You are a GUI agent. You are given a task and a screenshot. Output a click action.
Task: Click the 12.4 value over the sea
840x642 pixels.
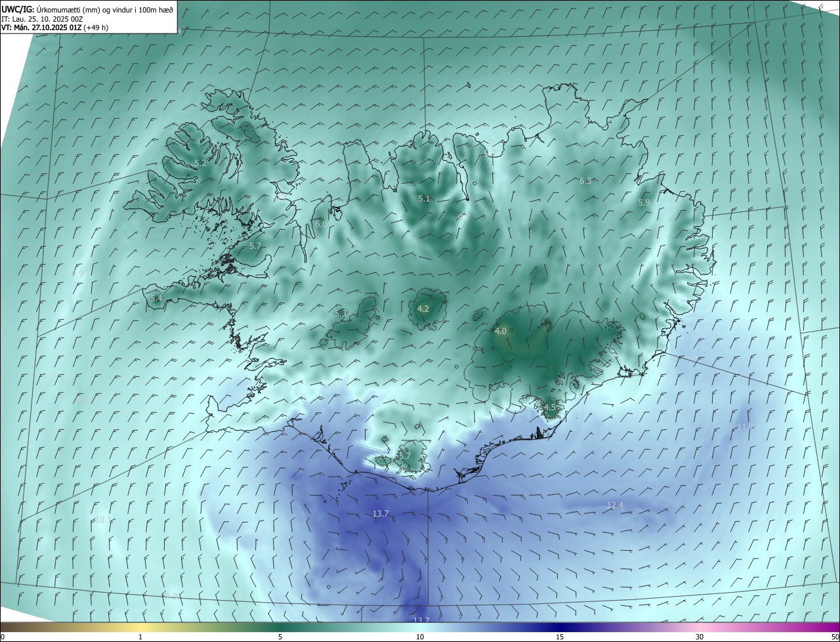point(615,505)
